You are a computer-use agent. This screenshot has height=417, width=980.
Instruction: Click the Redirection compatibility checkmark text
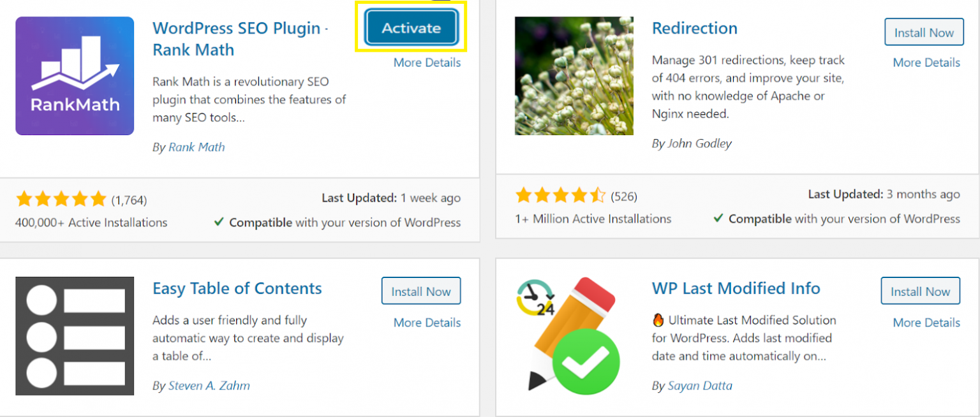pyautogui.click(x=837, y=219)
